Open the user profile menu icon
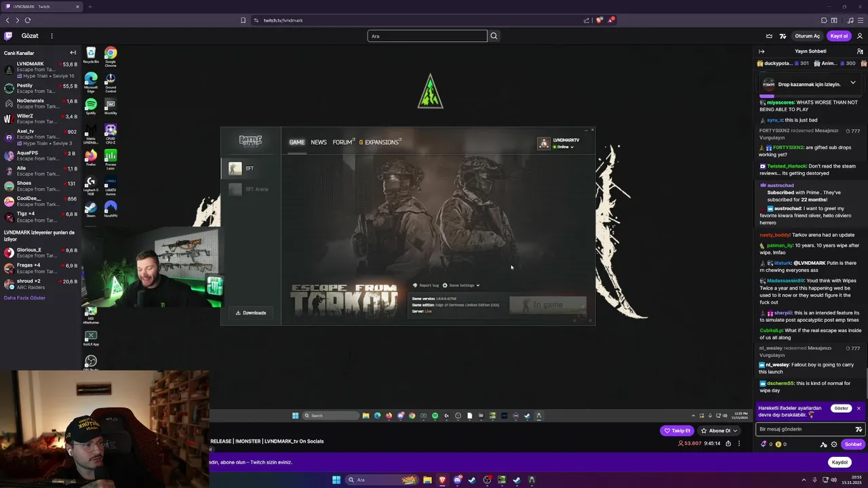Image resolution: width=868 pixels, height=488 pixels. tap(860, 36)
